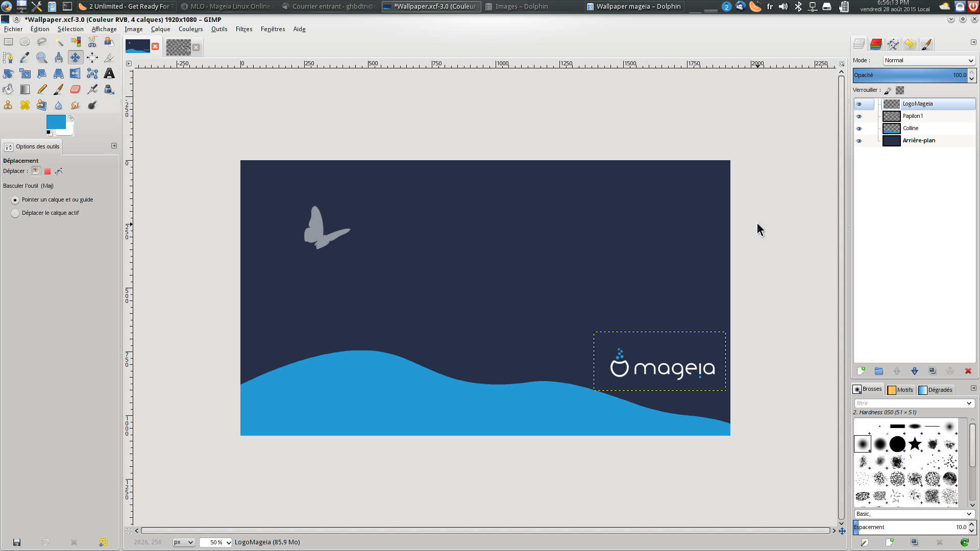This screenshot has width=980, height=551.
Task: Save tool options preset
Action: [x=17, y=542]
